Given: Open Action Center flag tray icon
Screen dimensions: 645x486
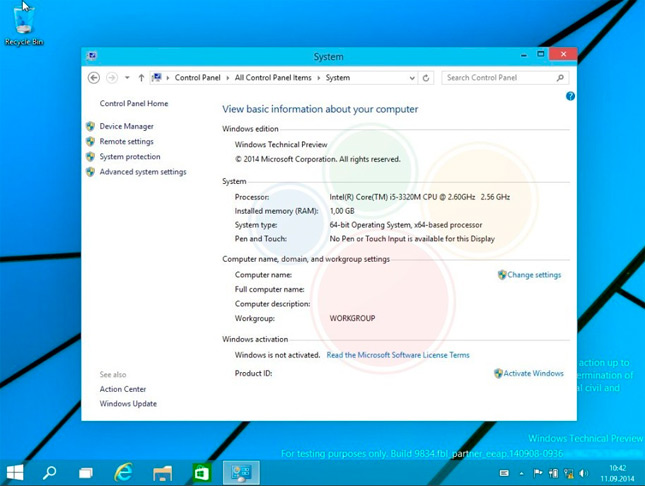Looking at the screenshot, I should pyautogui.click(x=537, y=473).
